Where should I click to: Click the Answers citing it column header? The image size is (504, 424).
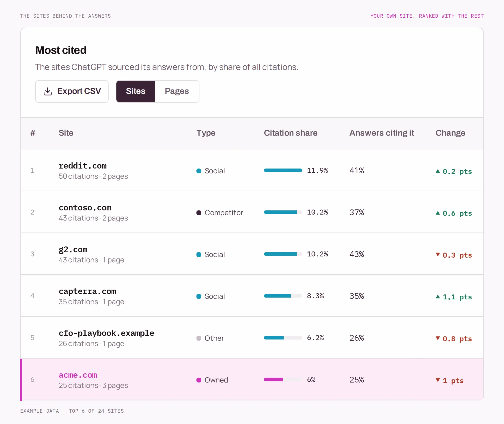[382, 133]
